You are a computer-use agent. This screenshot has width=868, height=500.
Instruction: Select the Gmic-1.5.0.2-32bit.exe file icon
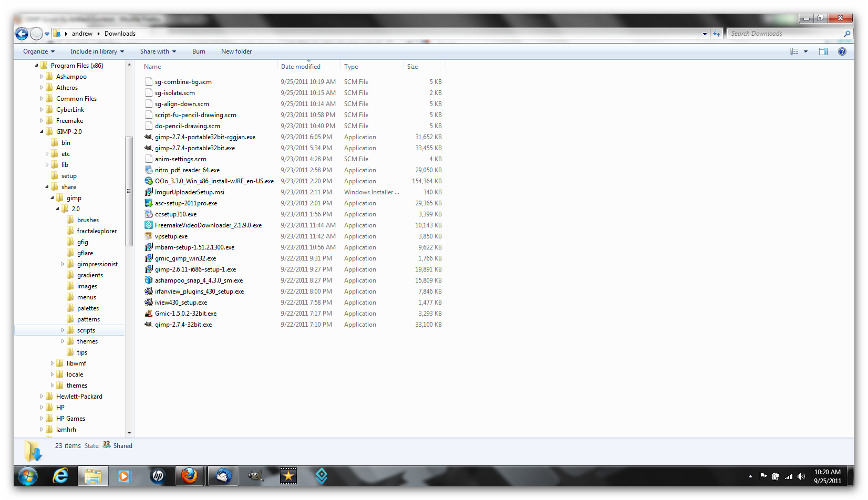[149, 314]
